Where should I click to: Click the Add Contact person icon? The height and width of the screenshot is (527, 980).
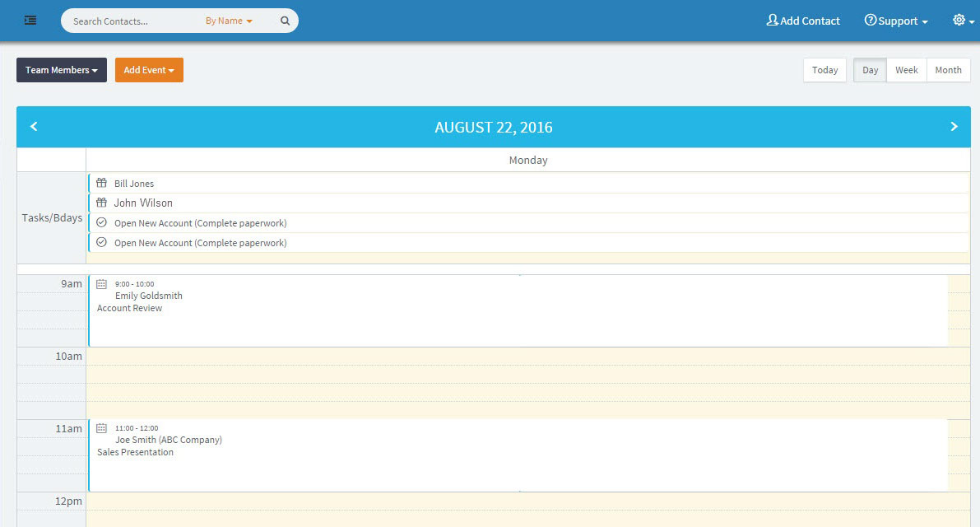click(773, 20)
